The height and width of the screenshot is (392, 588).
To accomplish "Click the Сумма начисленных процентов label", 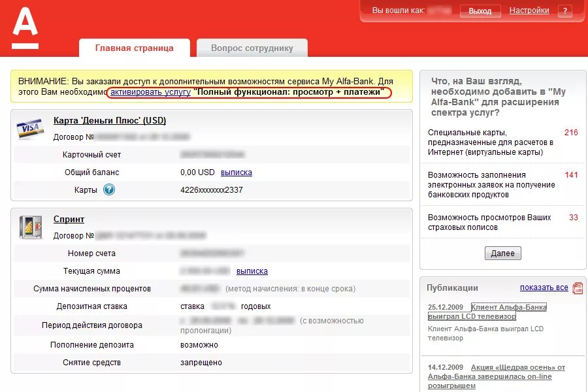I will coord(92,289).
